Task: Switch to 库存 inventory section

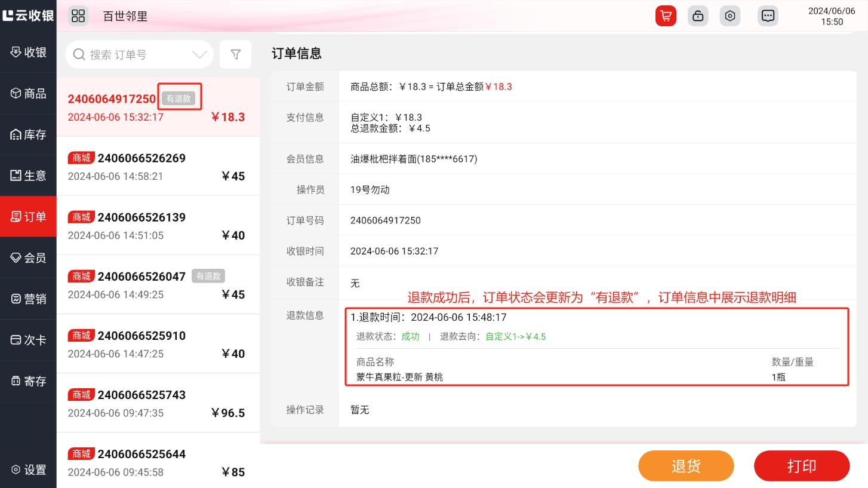Action: point(28,135)
